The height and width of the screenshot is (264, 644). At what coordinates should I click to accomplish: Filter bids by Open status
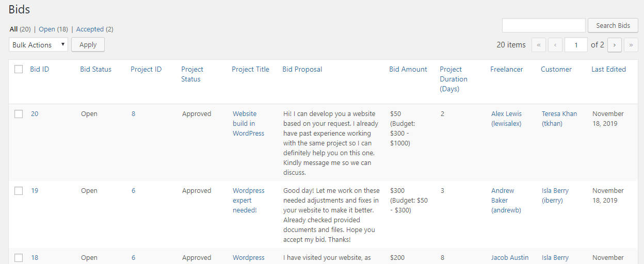pos(46,29)
